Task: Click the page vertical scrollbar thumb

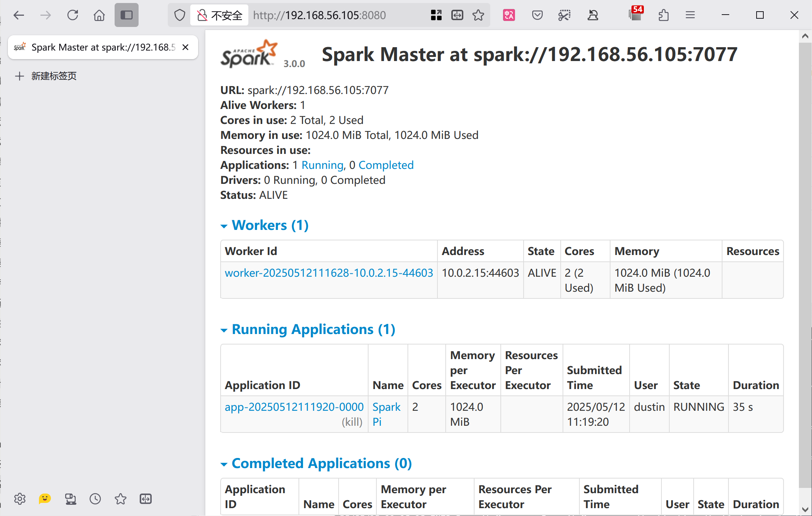Action: tap(805, 265)
